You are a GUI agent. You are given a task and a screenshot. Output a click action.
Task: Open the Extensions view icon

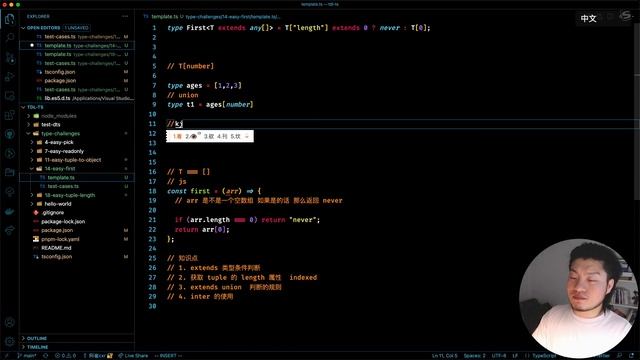[9, 115]
